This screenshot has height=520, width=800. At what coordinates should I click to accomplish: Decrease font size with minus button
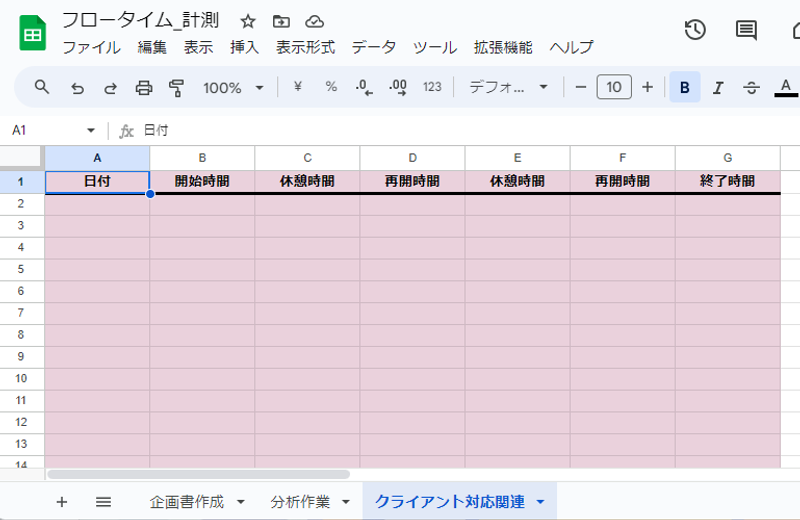[x=580, y=87]
